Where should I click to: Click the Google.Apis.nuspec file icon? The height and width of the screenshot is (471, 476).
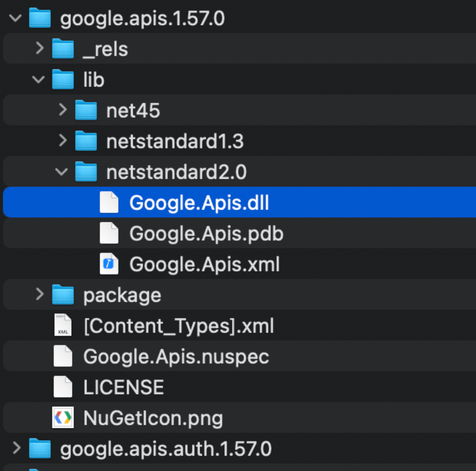[x=63, y=356]
